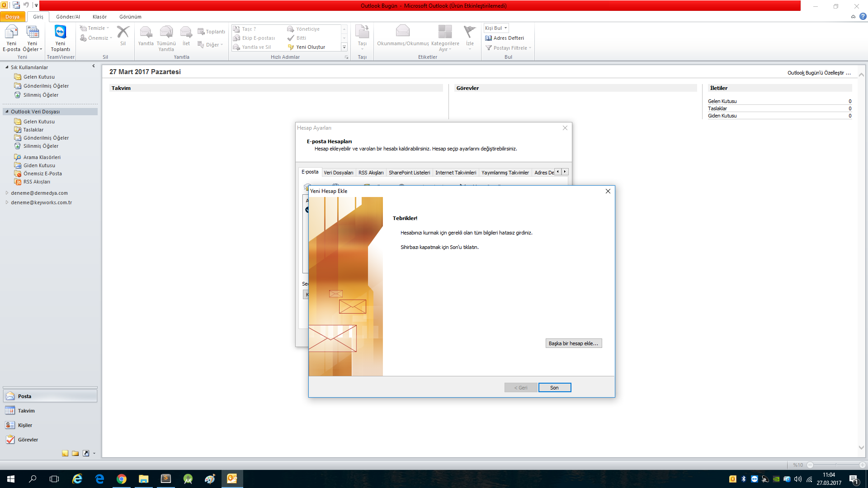This screenshot has height=488, width=868.
Task: Open Chrome from the taskbar
Action: coord(121,479)
